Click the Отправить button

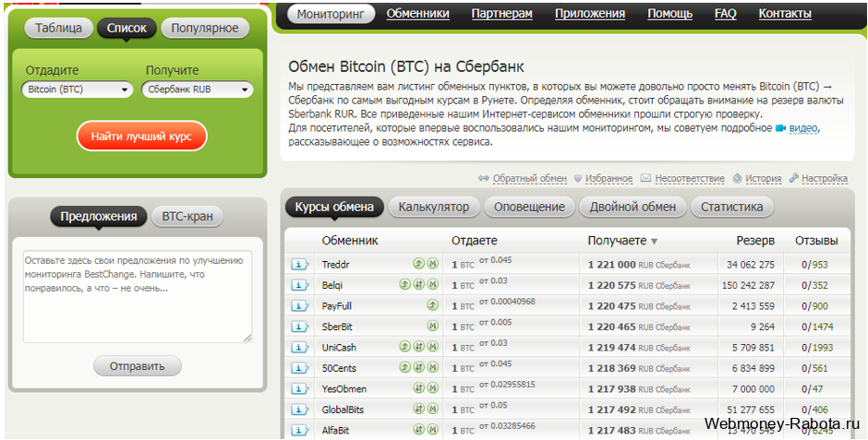click(138, 366)
